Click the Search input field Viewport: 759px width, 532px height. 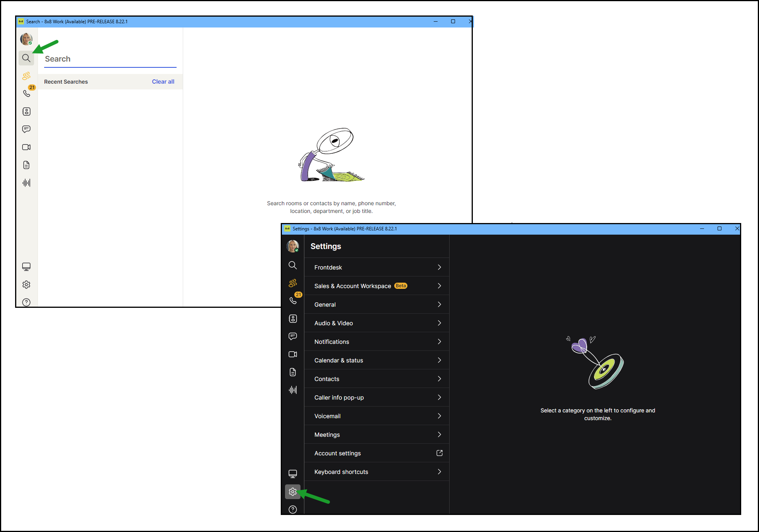coord(110,59)
